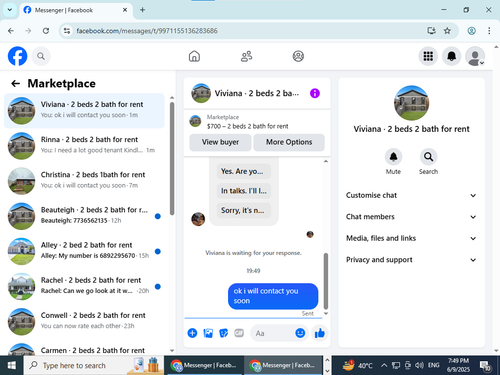Open the emoji picker smiley icon
500x375 pixels.
[300, 333]
